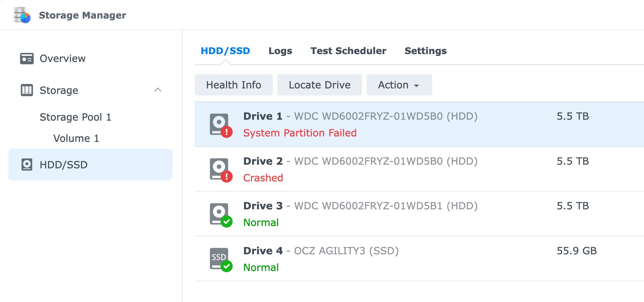
Task: Click the green status badge on Drive 3
Action: (x=227, y=221)
